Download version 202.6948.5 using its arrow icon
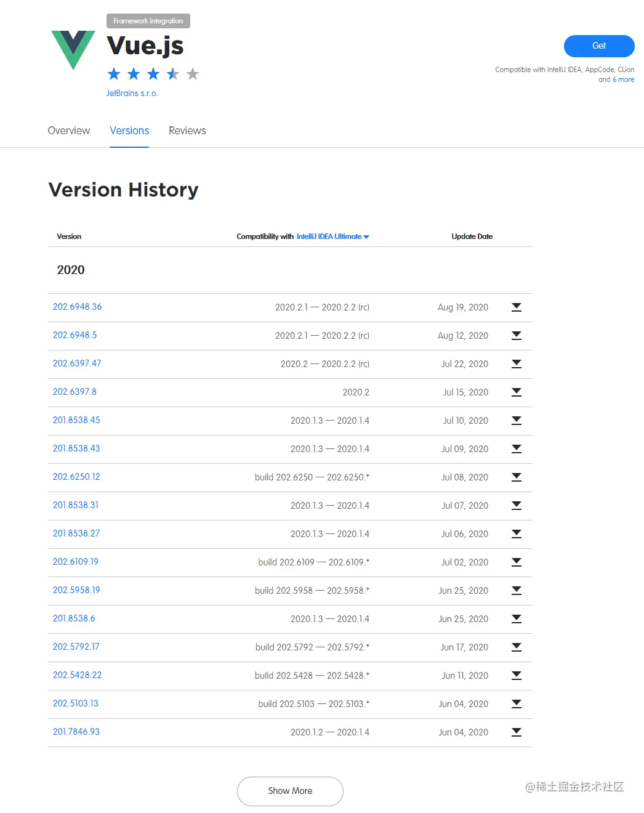 pyautogui.click(x=517, y=336)
